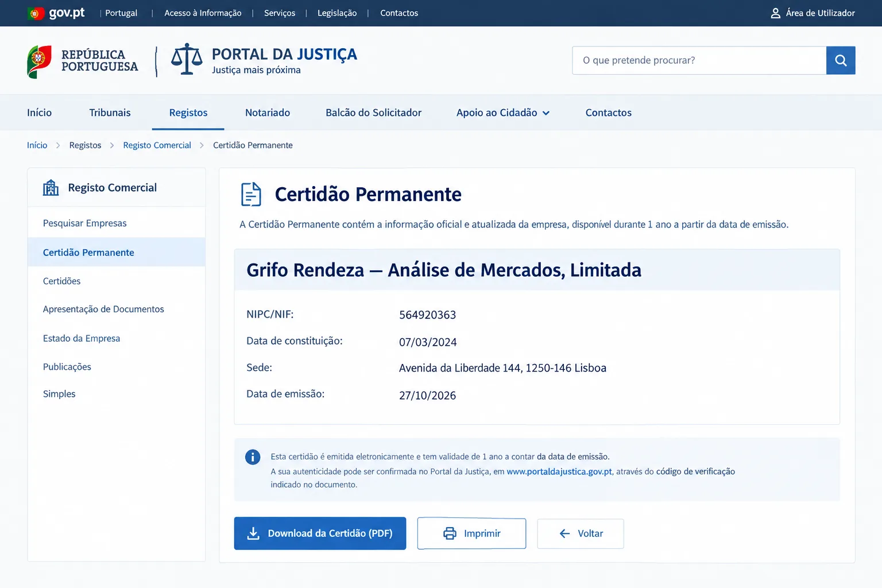Open the Tribunais tab
This screenshot has width=882, height=588.
click(x=110, y=113)
